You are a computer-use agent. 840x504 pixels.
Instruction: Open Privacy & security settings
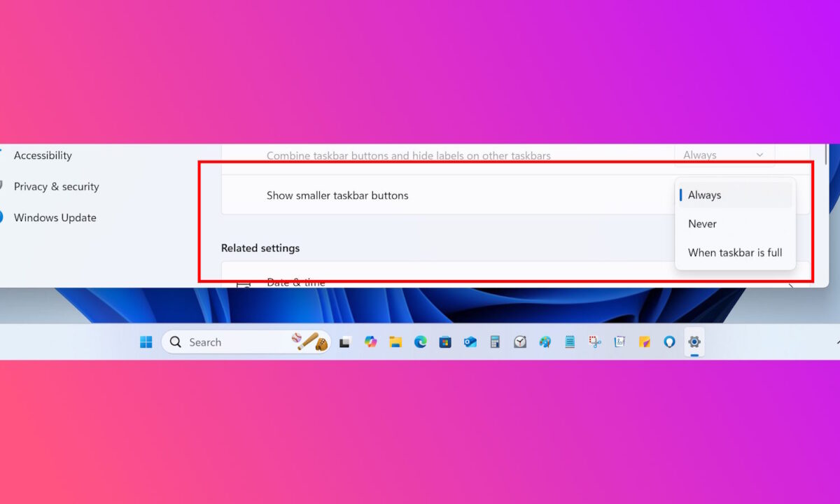click(56, 186)
